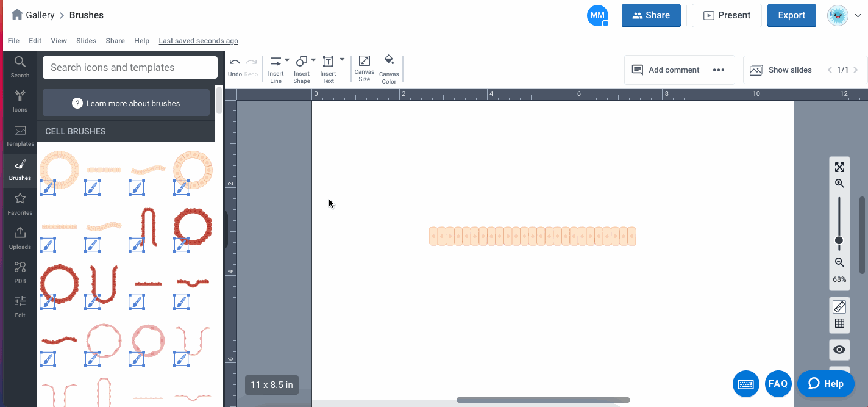Open the user profile avatar dropdown
Viewport: 868px width, 407px height.
coord(844,15)
